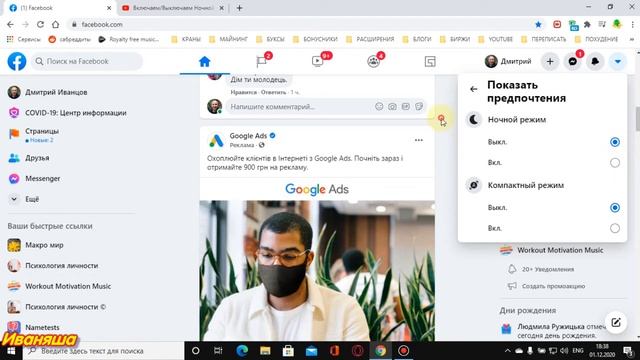
Task: Click the Компактный режим icon
Action: tap(473, 185)
